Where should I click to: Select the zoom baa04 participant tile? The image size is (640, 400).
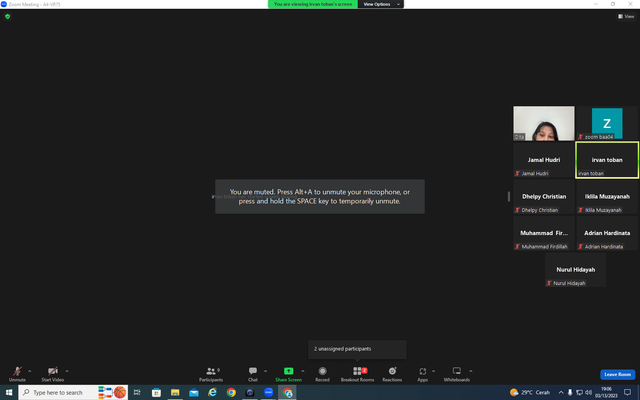607,123
